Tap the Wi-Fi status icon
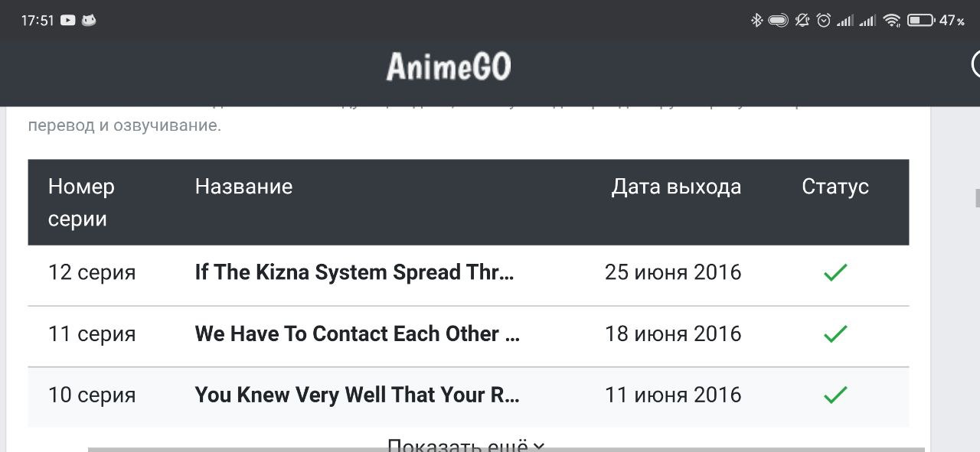 tap(891, 21)
